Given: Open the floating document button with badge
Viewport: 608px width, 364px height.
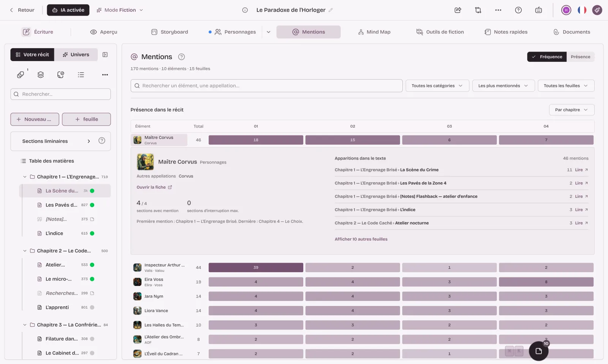Looking at the screenshot, I should point(538,351).
